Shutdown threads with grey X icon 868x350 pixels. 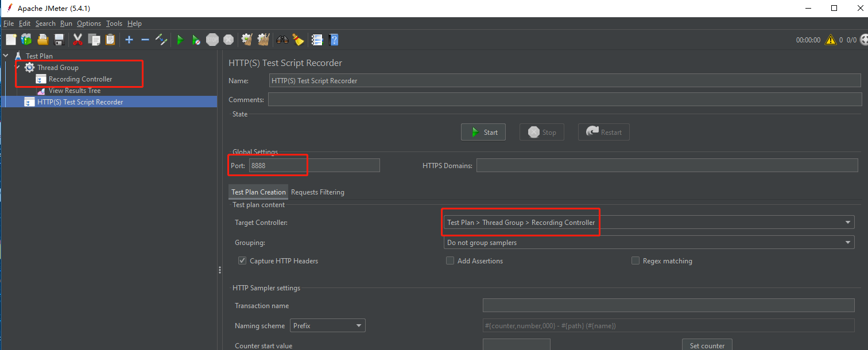click(228, 40)
